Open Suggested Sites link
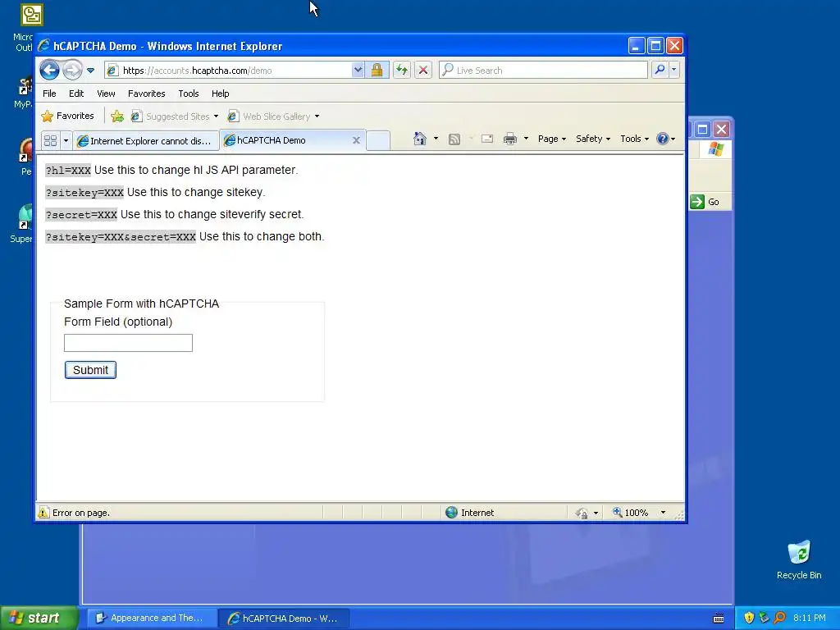Screen dimensions: 840x630 coord(175,116)
